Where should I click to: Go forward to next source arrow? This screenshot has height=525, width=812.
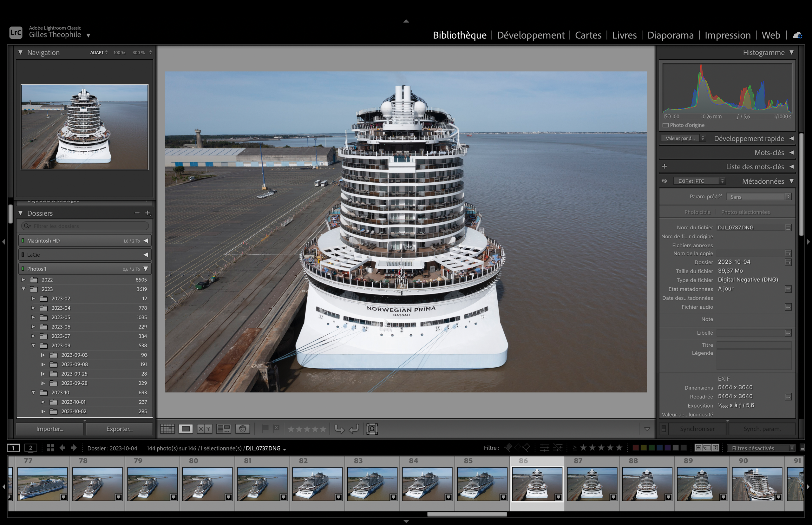tap(74, 448)
